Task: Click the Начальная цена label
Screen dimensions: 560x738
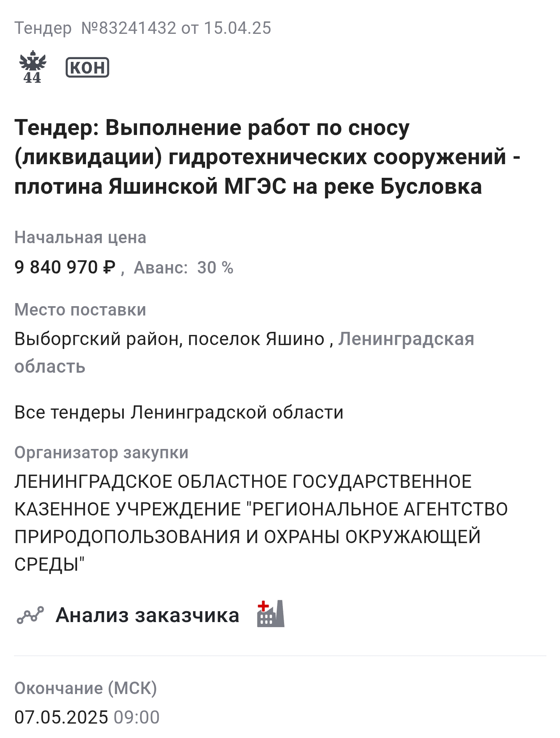Action: click(80, 237)
